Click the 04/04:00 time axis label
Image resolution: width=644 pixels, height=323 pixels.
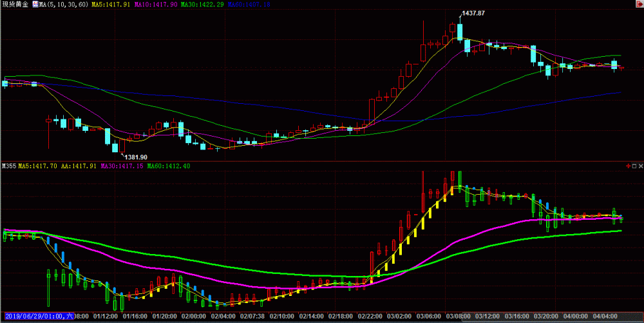click(x=605, y=317)
